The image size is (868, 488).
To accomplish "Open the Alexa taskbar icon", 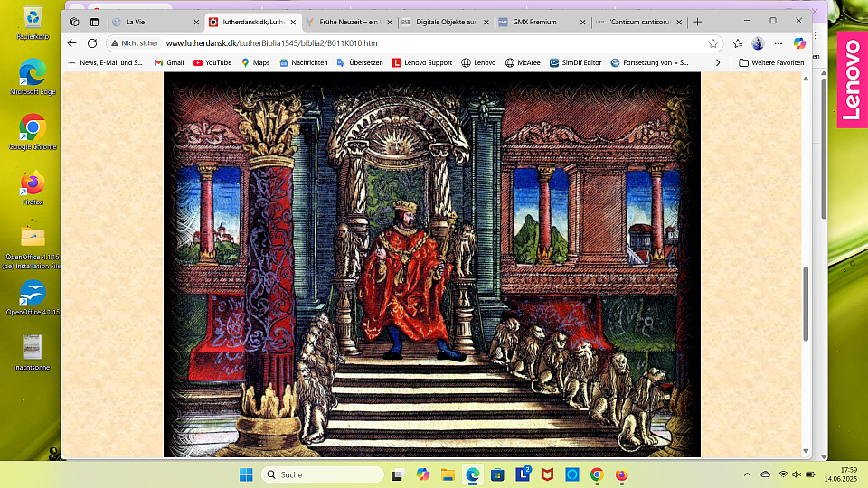I will pos(571,474).
